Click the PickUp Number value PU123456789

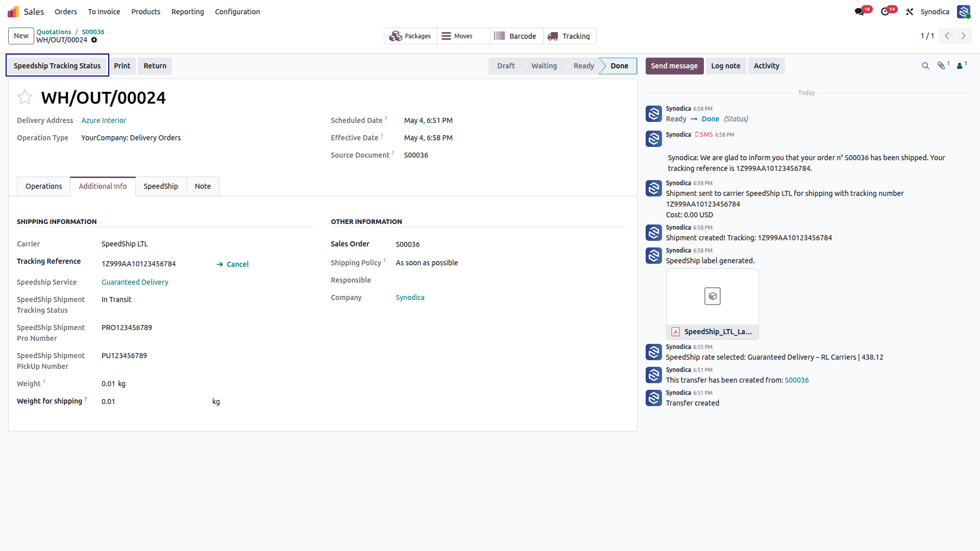click(x=124, y=356)
